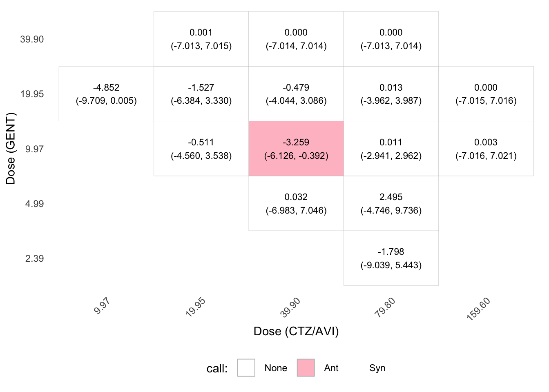Click the pink Ant legend swatch

tap(306, 368)
